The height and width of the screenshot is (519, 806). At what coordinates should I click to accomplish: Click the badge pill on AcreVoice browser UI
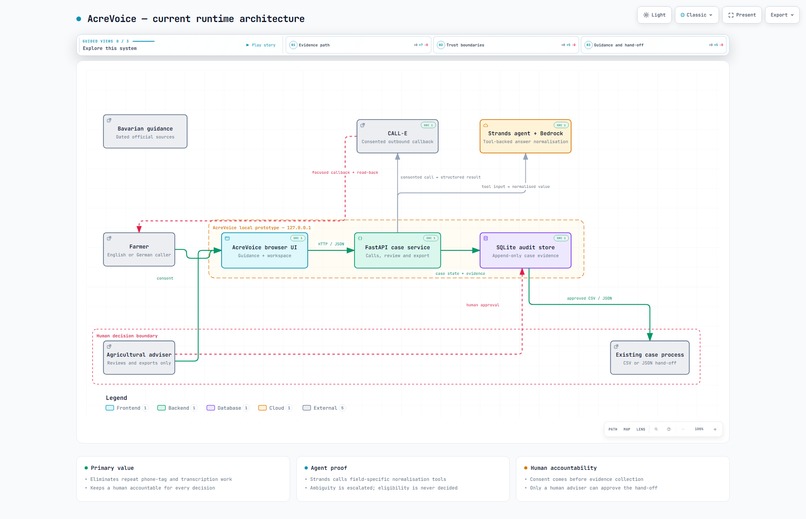click(x=297, y=238)
